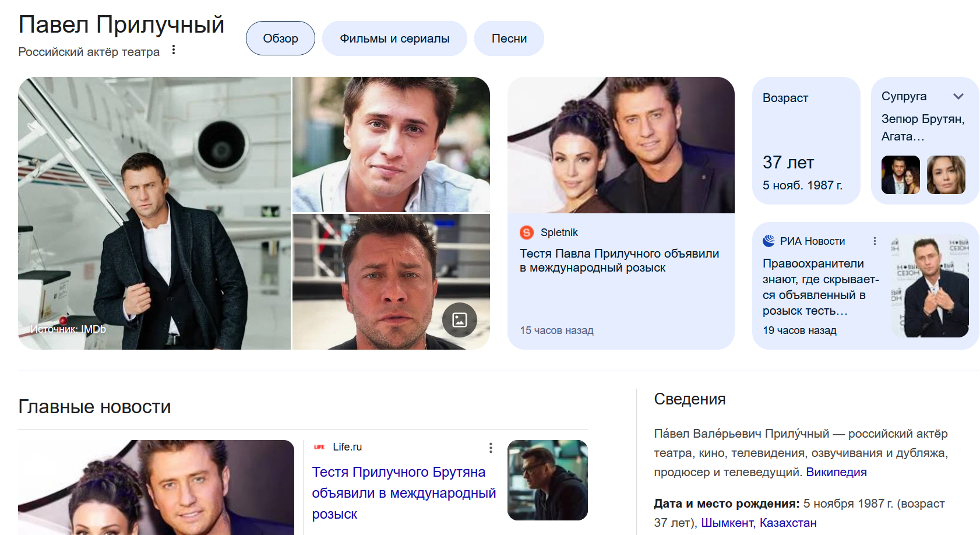Open second spouse portrait thumbnail
The height and width of the screenshot is (535, 980).
[x=946, y=175]
